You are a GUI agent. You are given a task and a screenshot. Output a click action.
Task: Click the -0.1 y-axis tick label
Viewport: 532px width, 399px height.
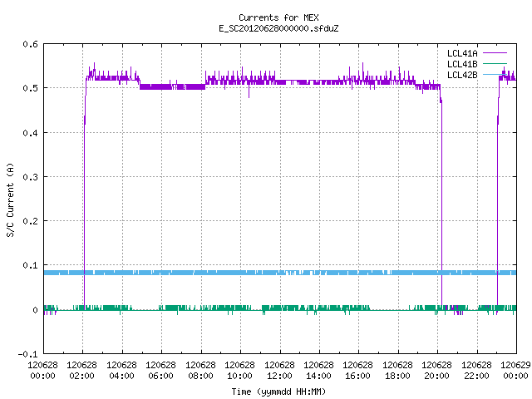pyautogui.click(x=27, y=354)
